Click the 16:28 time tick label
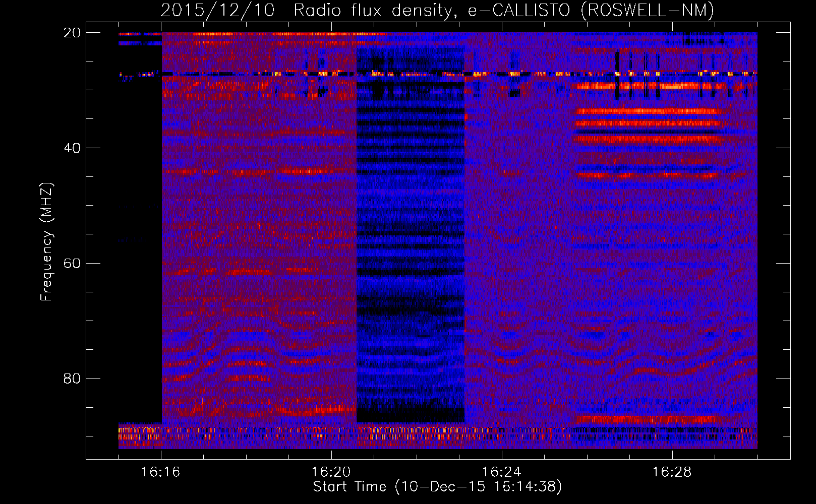Image resolution: width=816 pixels, height=504 pixels. click(672, 472)
